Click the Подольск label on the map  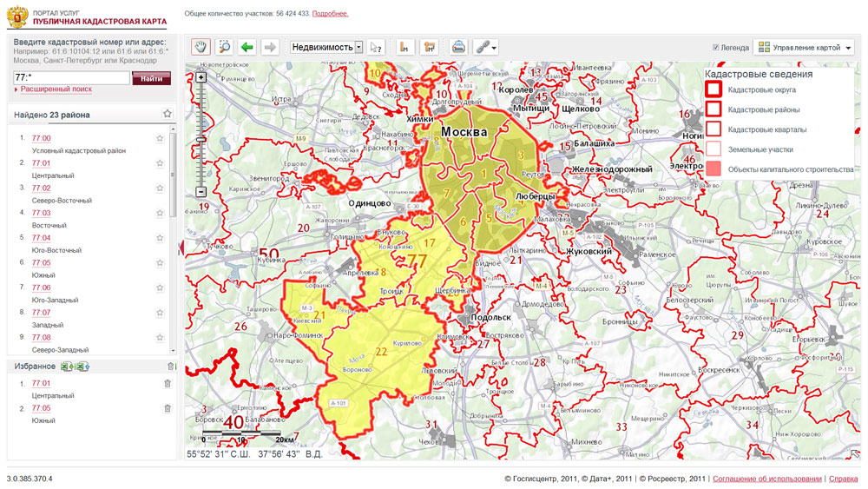(x=490, y=317)
